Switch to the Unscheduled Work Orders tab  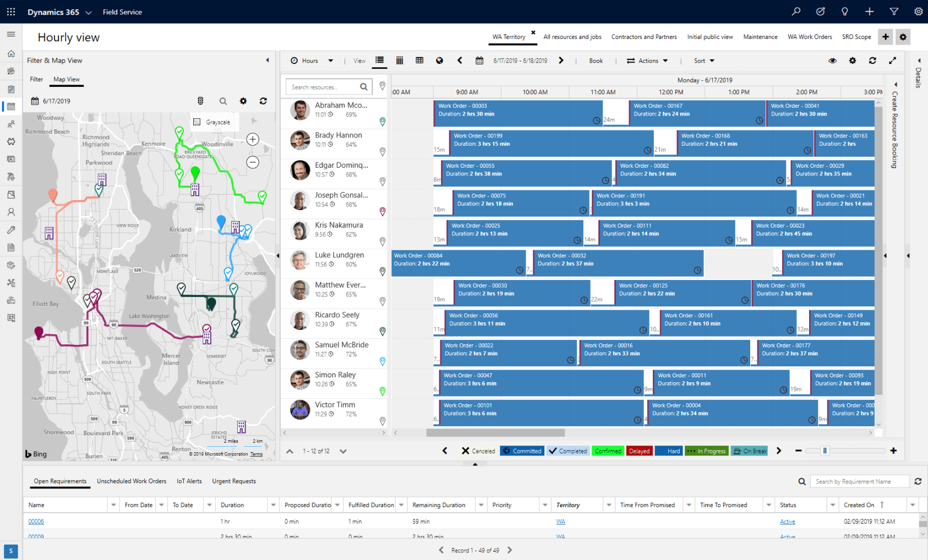[x=132, y=481]
